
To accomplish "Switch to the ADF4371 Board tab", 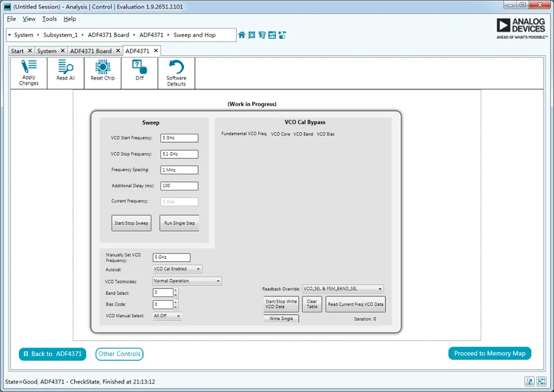I will click(x=91, y=51).
